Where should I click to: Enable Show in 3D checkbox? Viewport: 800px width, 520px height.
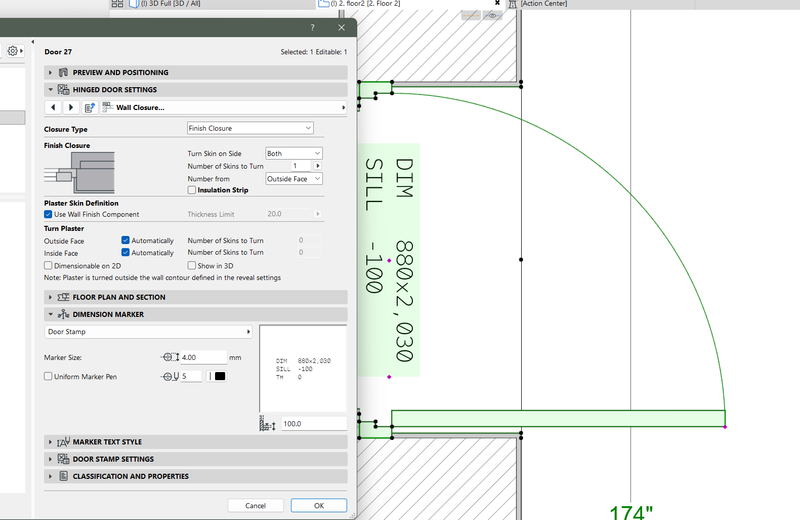[191, 266]
